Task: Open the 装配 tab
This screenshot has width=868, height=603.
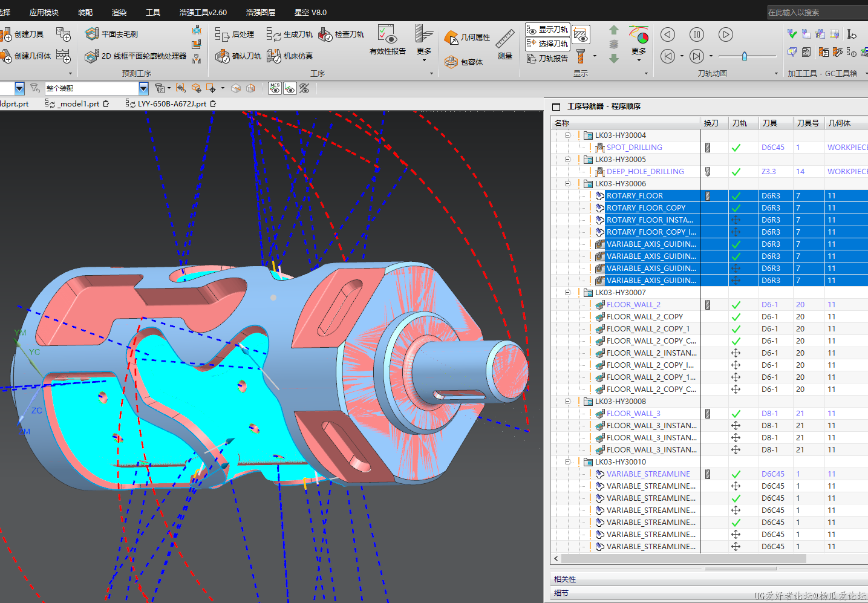Action: [85, 12]
